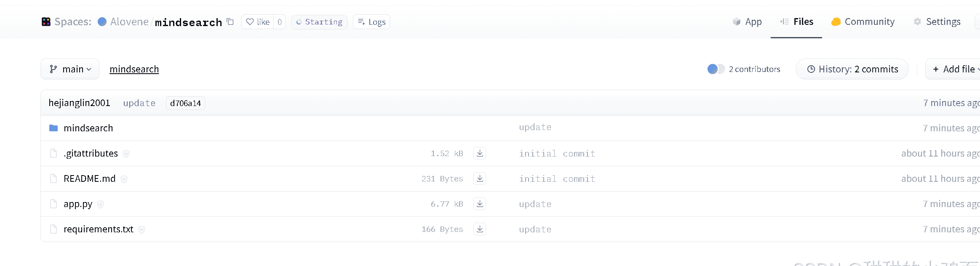Open commit hash d706a14

185,103
